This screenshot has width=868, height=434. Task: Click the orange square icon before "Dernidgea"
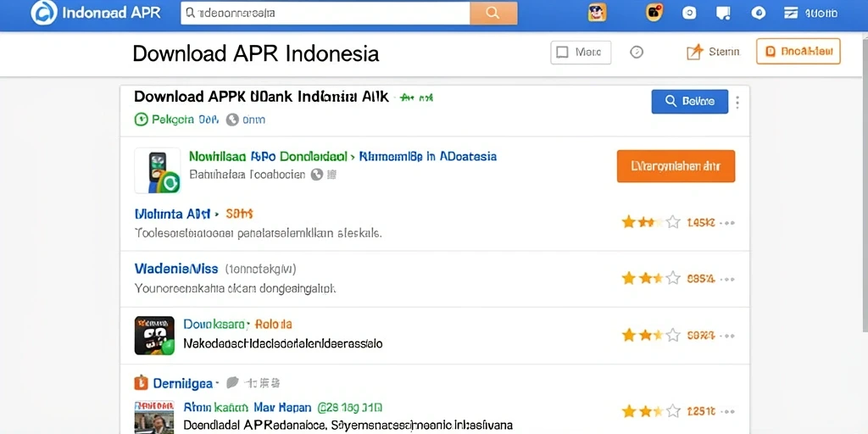142,382
